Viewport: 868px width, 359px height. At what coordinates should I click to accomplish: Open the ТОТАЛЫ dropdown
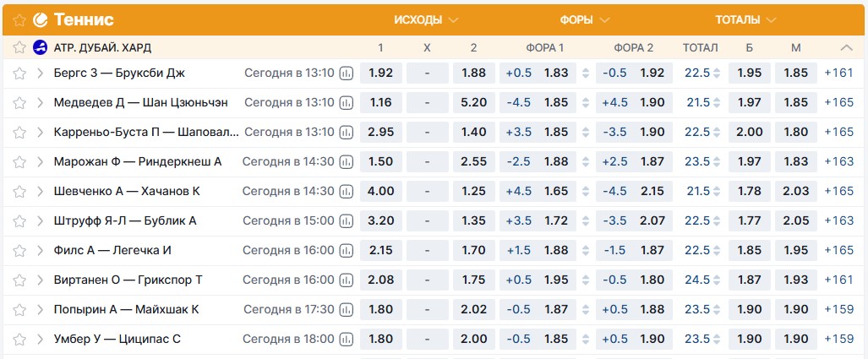pos(749,19)
